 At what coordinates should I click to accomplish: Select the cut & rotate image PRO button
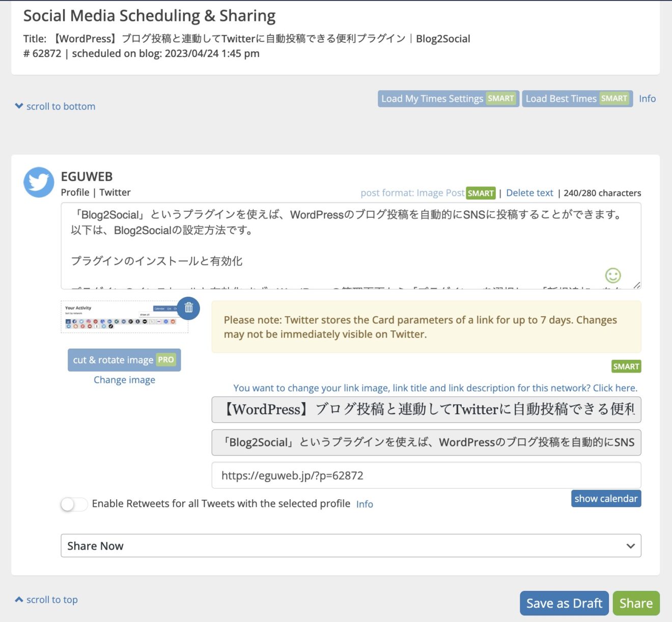(x=124, y=360)
